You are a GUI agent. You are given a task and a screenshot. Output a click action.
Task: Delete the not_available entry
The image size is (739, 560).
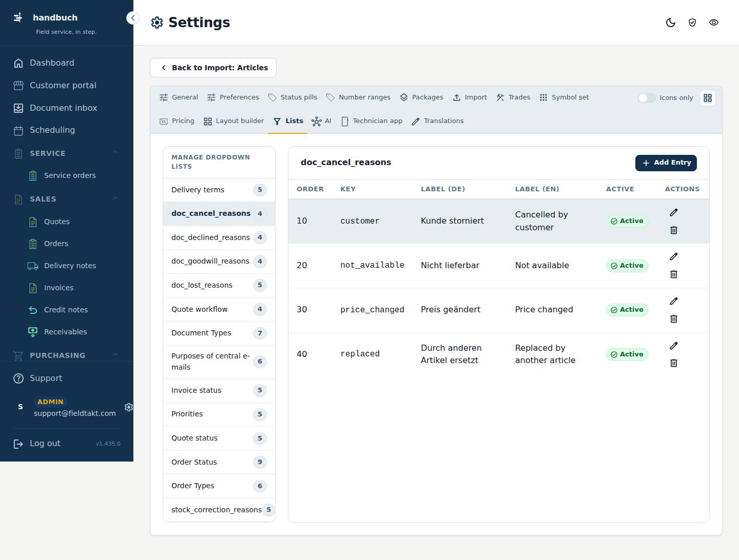674,274
